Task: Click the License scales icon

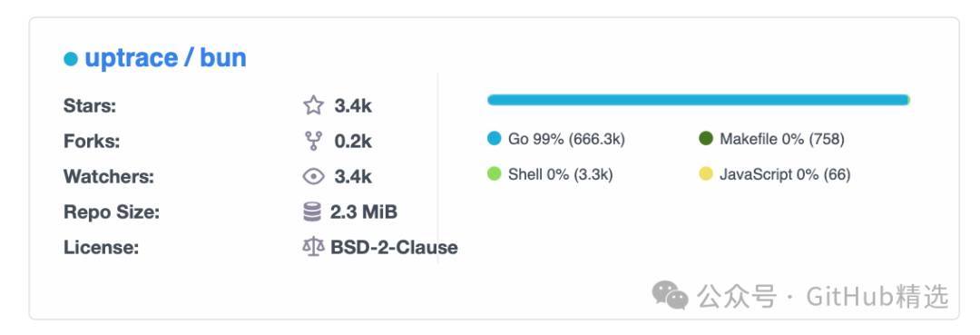Action: point(313,248)
